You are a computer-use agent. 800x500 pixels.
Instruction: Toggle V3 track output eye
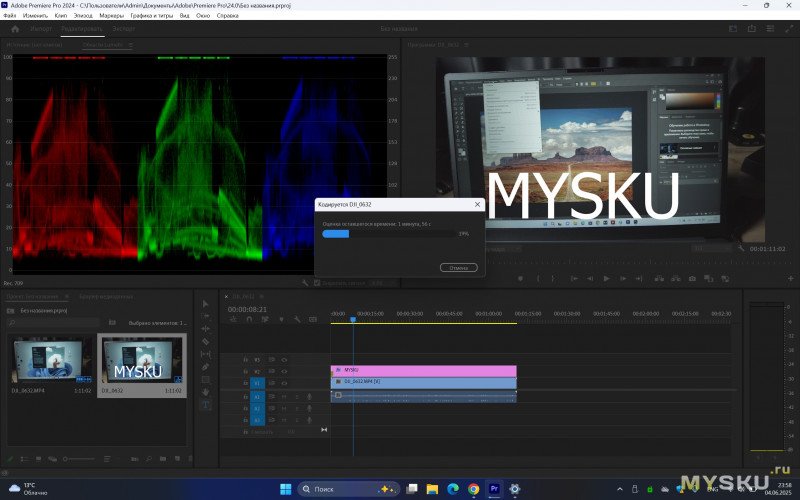pyautogui.click(x=284, y=360)
